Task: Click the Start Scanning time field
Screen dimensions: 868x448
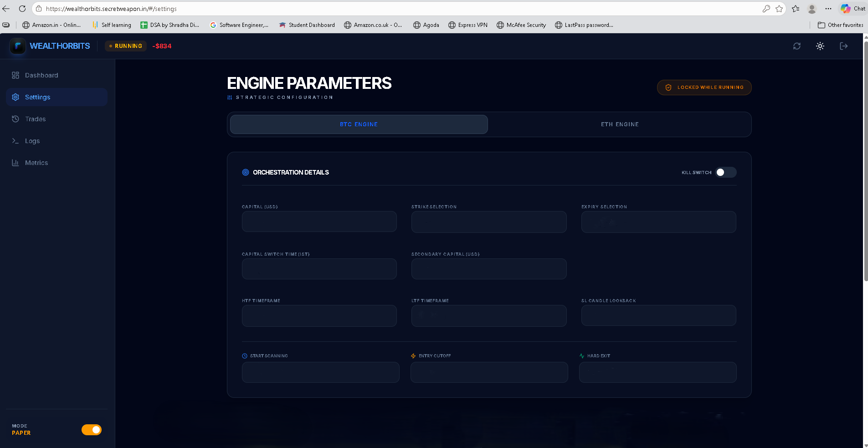Action: tap(321, 372)
